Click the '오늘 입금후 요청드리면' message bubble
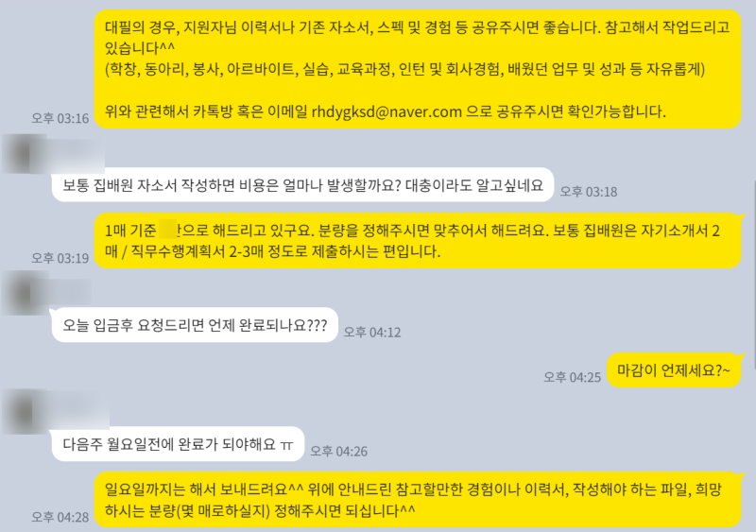This screenshot has height=532, width=756. click(x=195, y=325)
